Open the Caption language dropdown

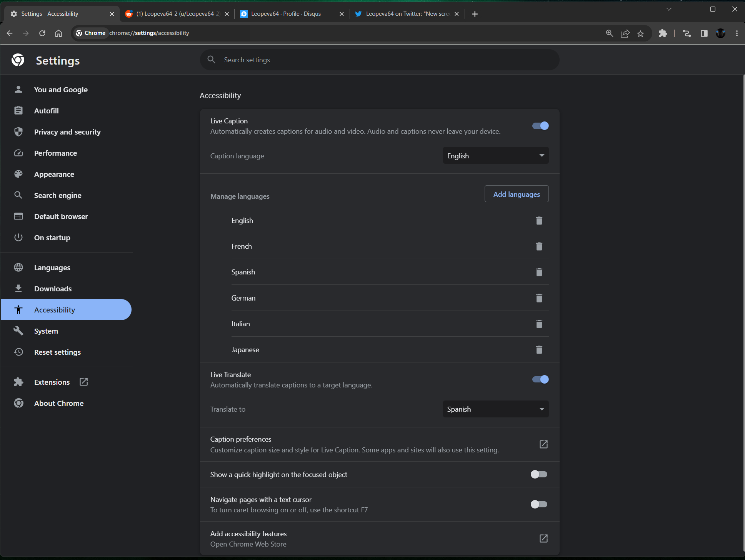click(495, 155)
